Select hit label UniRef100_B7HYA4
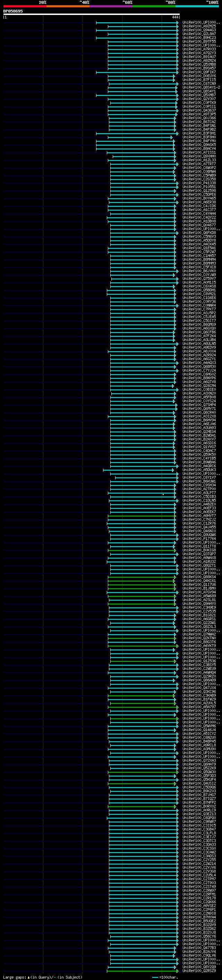The image size is (222, 980). 199,917
